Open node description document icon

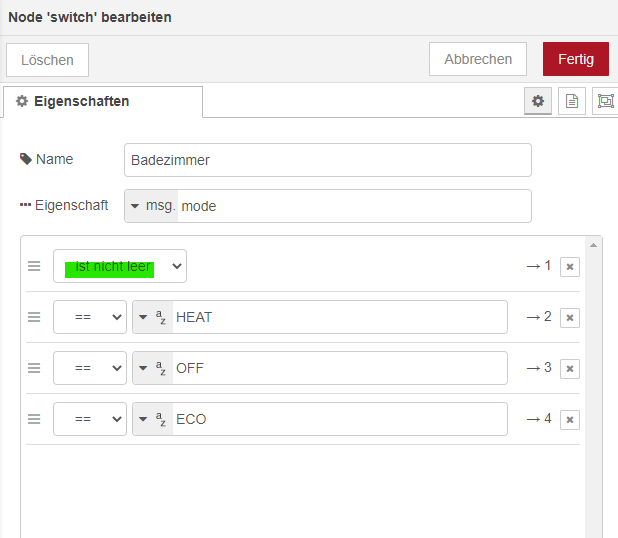(572, 101)
